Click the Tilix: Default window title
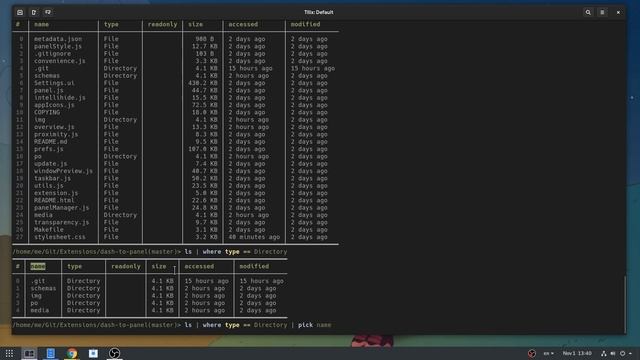This screenshot has height=360, width=640. [x=319, y=12]
